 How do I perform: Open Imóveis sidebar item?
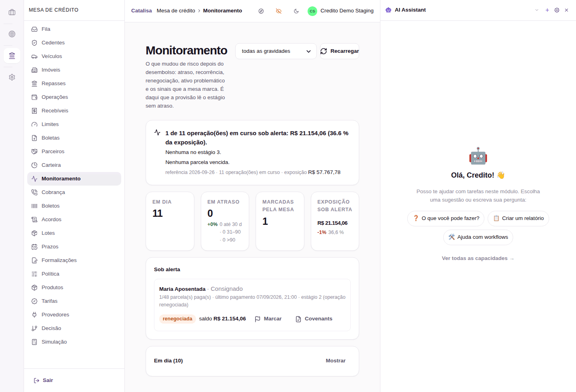coord(74,70)
